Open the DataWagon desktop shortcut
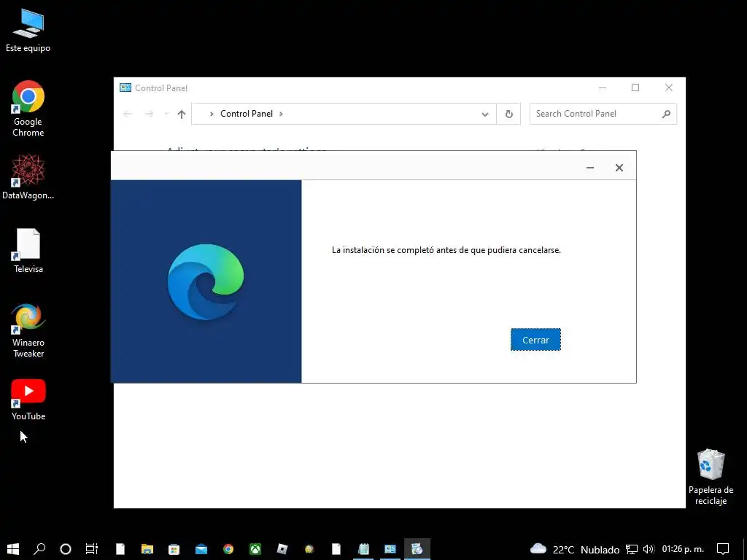 28,176
